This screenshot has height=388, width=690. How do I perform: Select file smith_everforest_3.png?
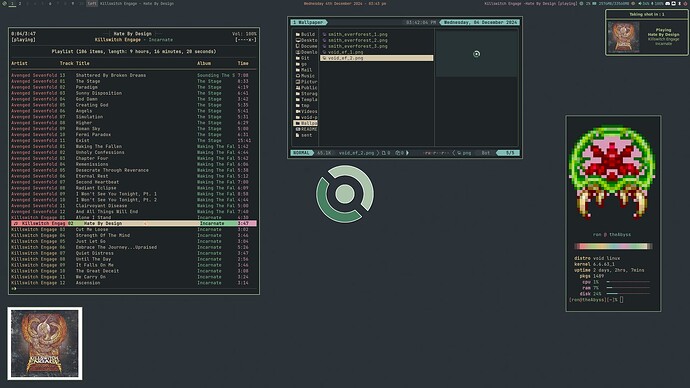(x=355, y=46)
